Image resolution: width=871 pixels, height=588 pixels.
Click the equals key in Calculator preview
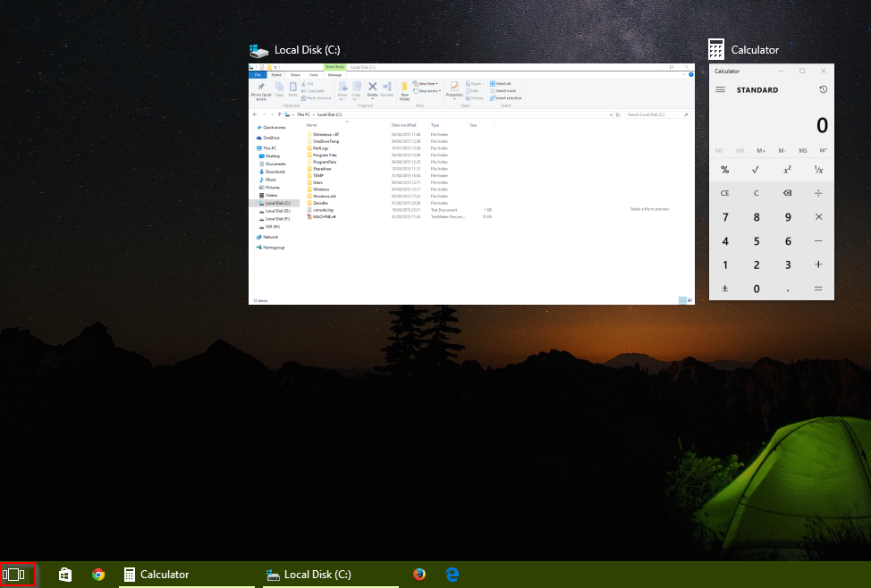tap(818, 289)
